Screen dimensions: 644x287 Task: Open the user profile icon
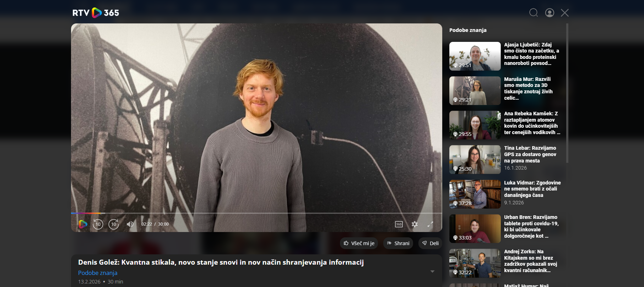549,13
